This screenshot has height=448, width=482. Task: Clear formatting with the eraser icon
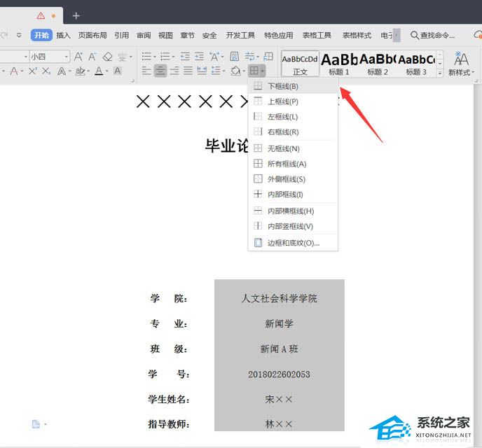pyautogui.click(x=108, y=57)
